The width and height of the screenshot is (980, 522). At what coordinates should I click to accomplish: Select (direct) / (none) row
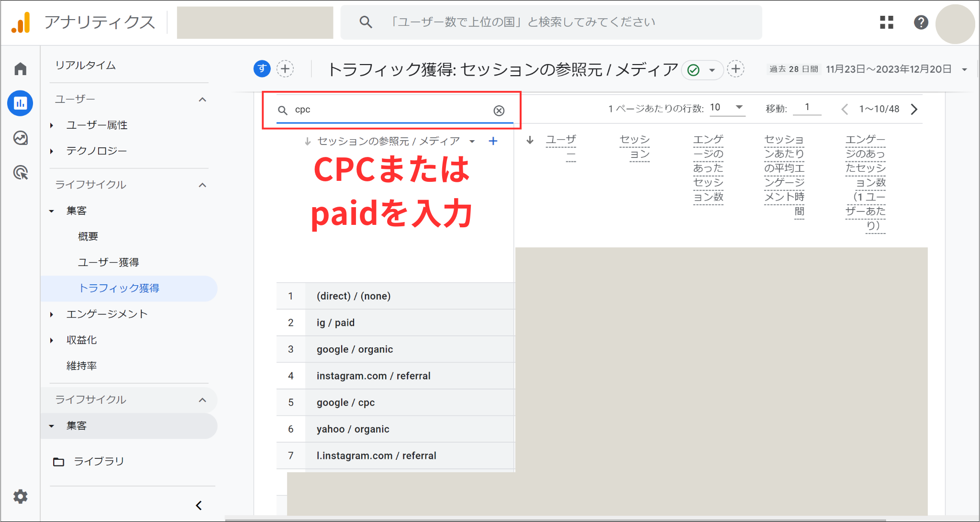pos(395,296)
